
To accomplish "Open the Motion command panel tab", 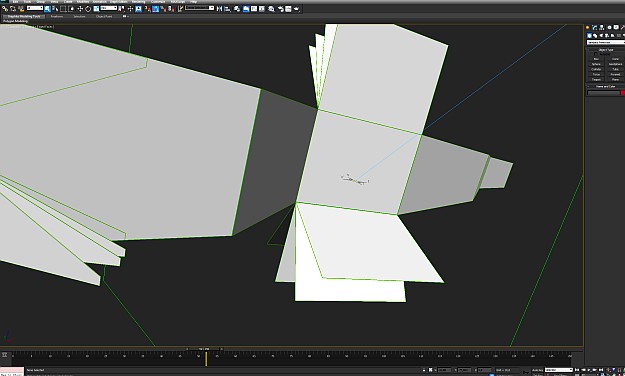I will coord(609,28).
